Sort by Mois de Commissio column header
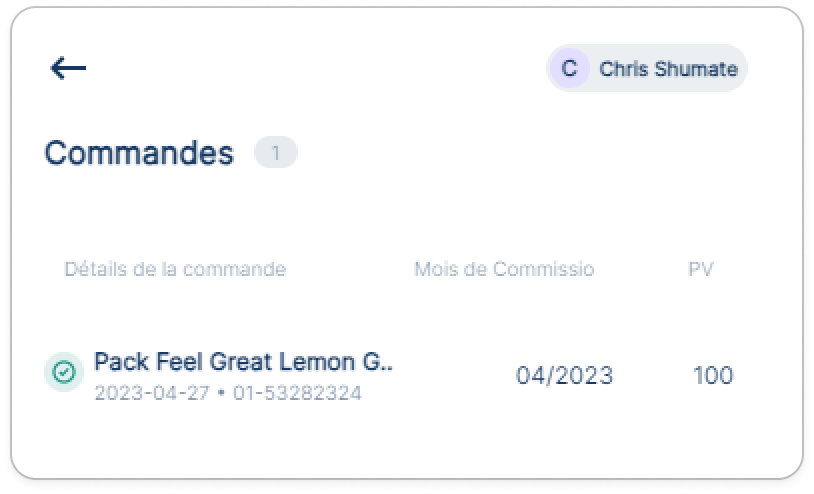This screenshot has width=814, height=494. (x=504, y=269)
